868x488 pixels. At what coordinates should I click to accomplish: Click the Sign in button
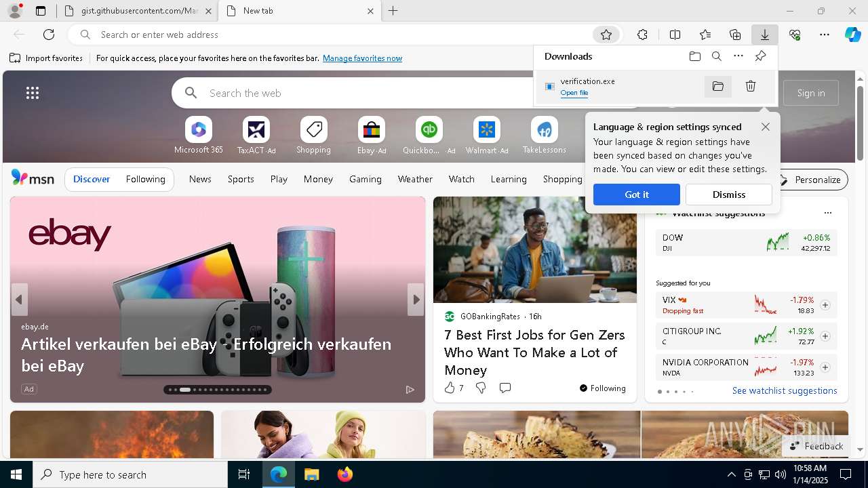(x=811, y=93)
